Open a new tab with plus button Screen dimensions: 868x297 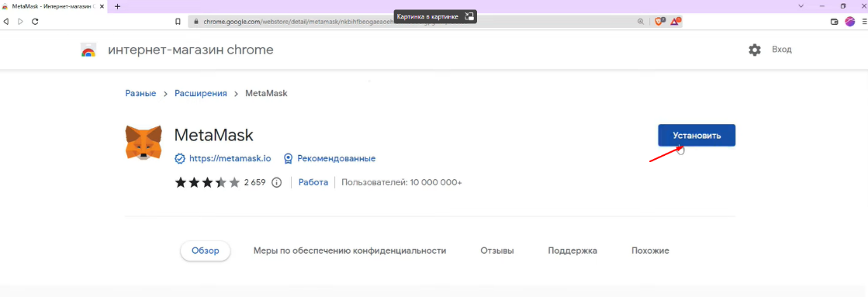click(117, 6)
